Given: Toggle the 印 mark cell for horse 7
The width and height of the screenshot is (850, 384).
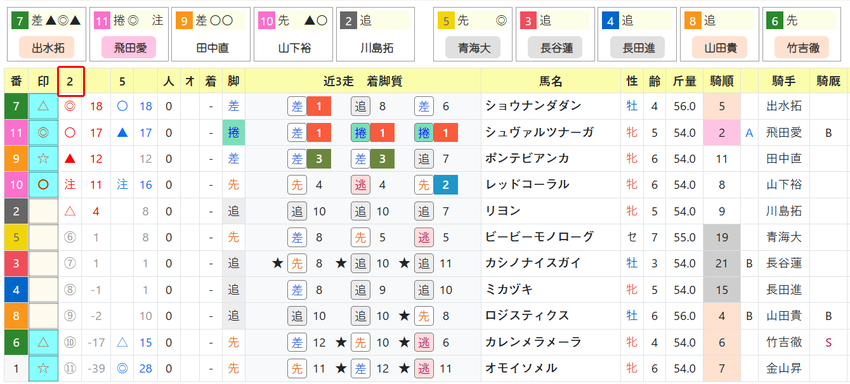Looking at the screenshot, I should click(x=43, y=106).
